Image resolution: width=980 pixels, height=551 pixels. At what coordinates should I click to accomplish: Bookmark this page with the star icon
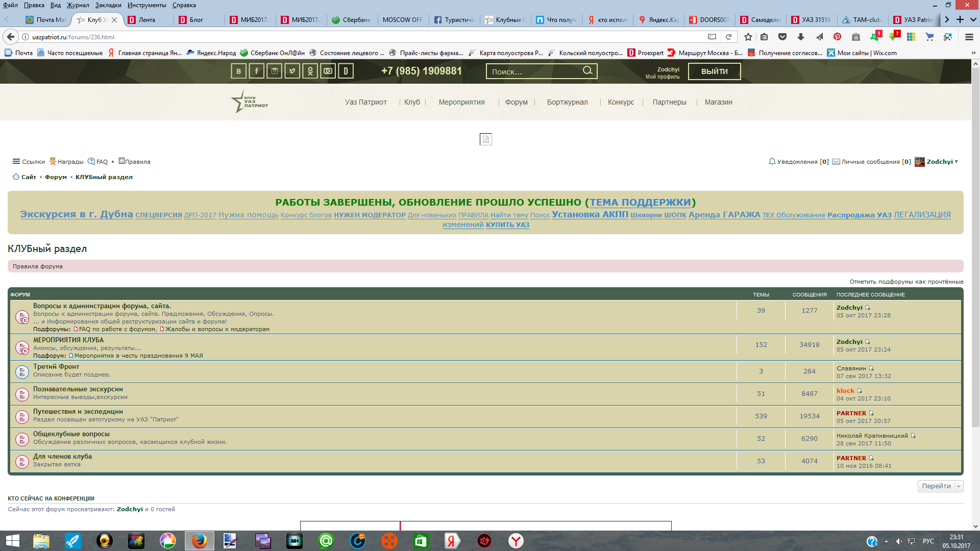tap(748, 37)
